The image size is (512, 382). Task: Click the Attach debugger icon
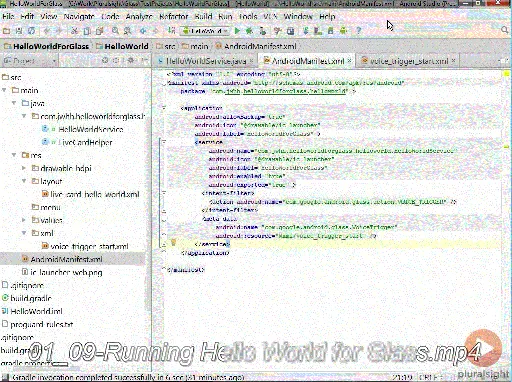pyautogui.click(x=263, y=31)
